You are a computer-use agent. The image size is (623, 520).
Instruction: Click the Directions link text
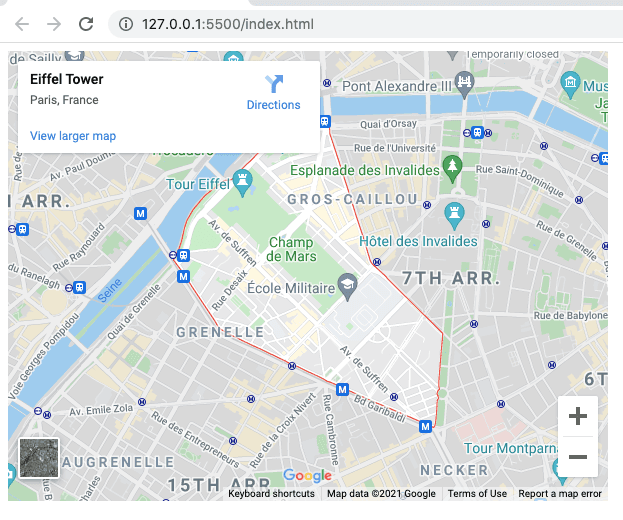point(273,105)
